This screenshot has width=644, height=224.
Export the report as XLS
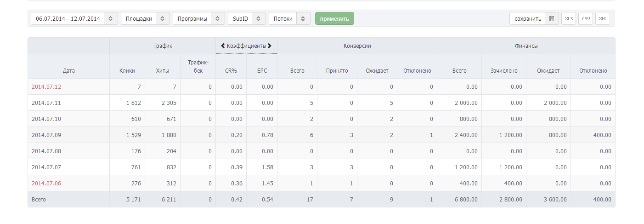click(569, 19)
